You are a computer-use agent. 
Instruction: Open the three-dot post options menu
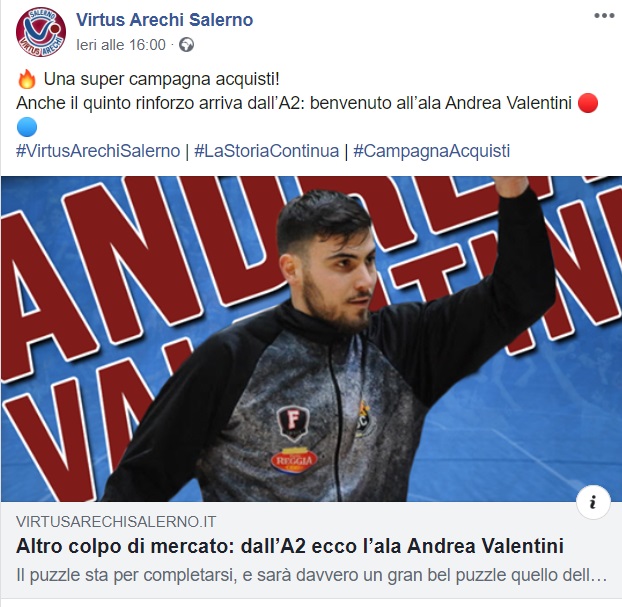coord(604,16)
